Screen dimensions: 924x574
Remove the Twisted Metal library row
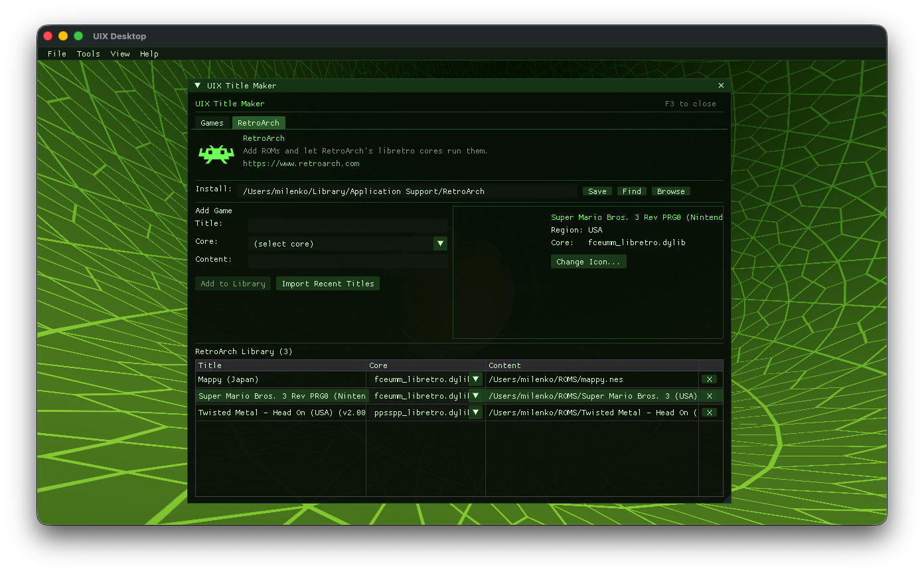pos(709,413)
